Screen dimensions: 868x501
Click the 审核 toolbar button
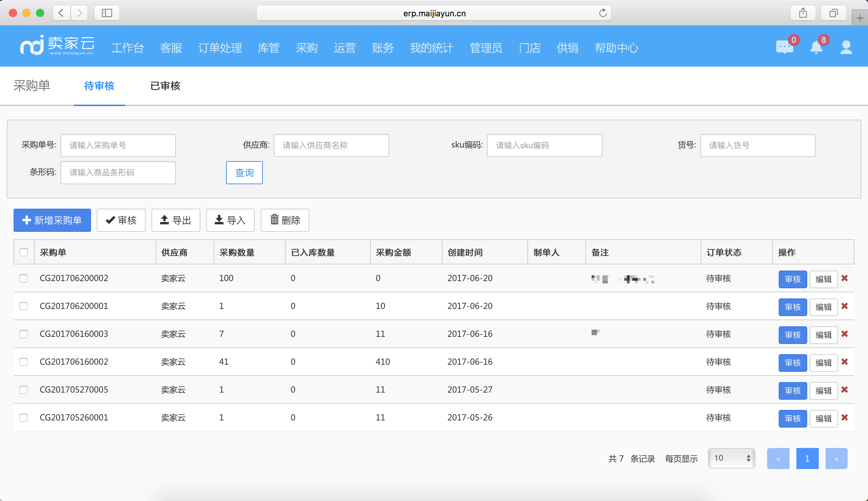(121, 220)
